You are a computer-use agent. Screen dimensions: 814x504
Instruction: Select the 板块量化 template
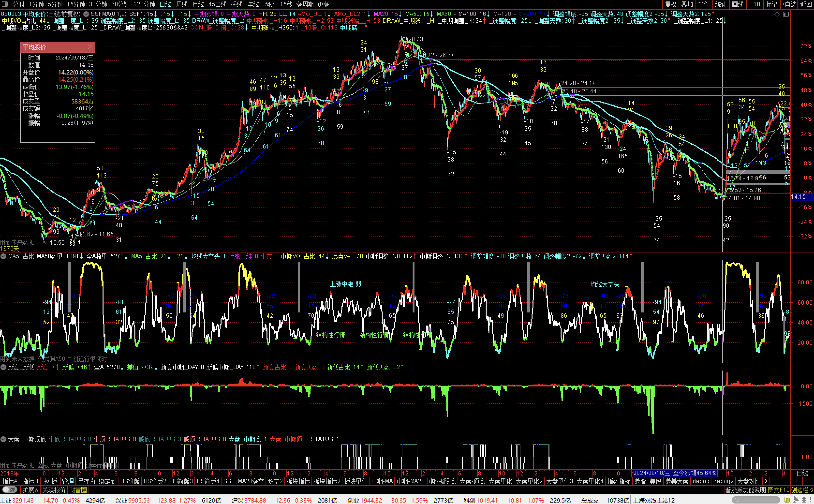click(356, 481)
